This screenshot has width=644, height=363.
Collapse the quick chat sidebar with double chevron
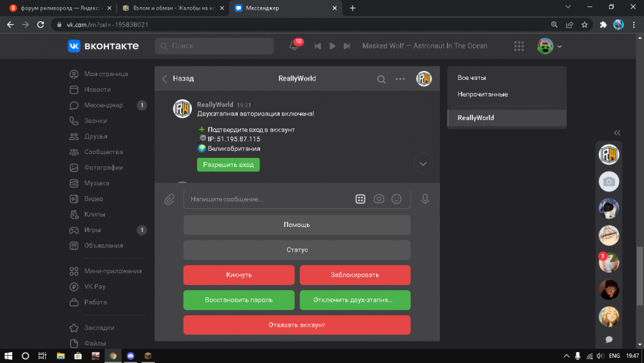pyautogui.click(x=617, y=133)
